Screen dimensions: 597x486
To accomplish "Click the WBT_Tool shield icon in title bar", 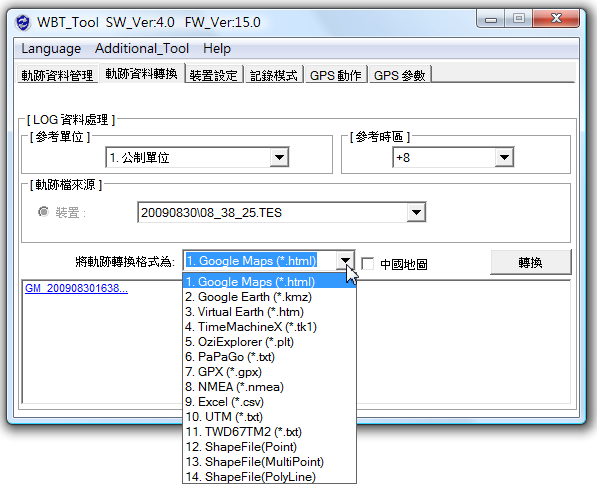I will tap(23, 22).
